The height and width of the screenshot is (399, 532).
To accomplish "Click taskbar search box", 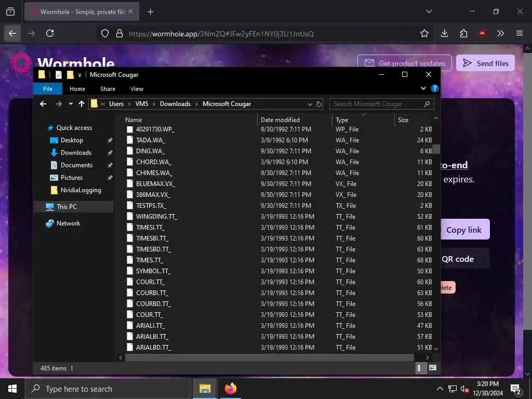I will pyautogui.click(x=108, y=389).
